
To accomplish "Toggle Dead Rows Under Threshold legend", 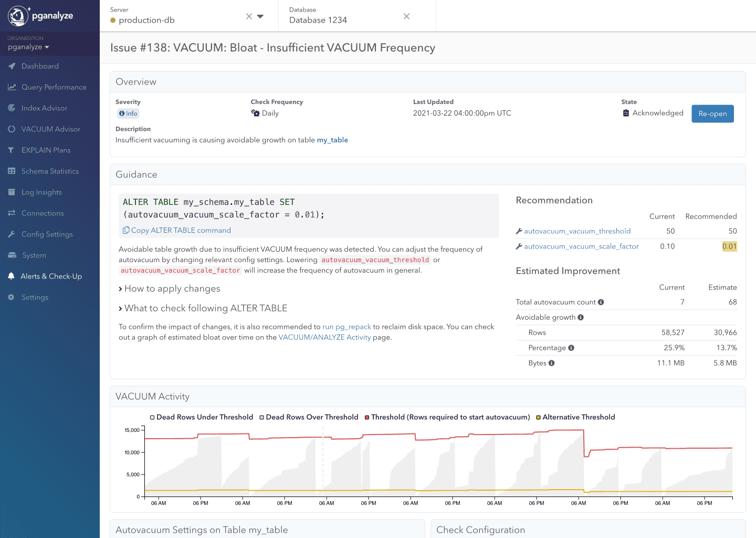I will click(152, 417).
